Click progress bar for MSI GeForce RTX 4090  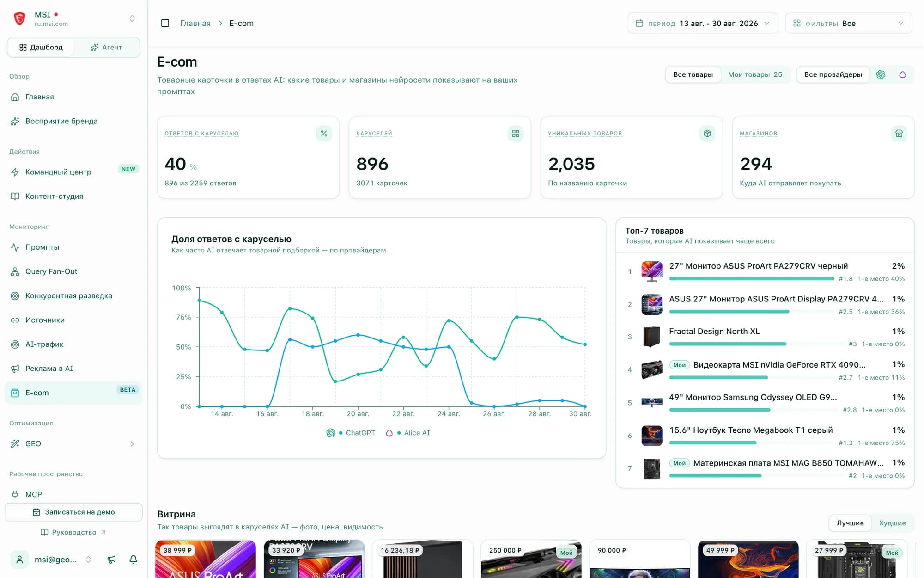751,378
